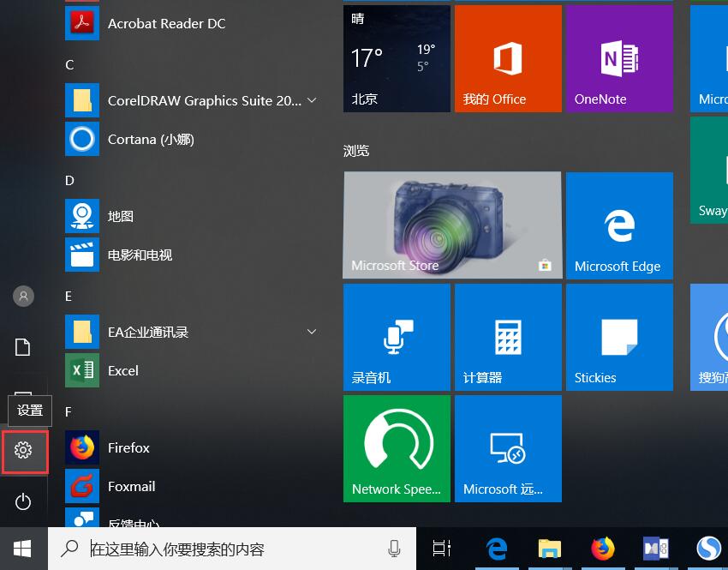Open the 我的 Office tile
The height and width of the screenshot is (570, 728).
pyautogui.click(x=508, y=58)
